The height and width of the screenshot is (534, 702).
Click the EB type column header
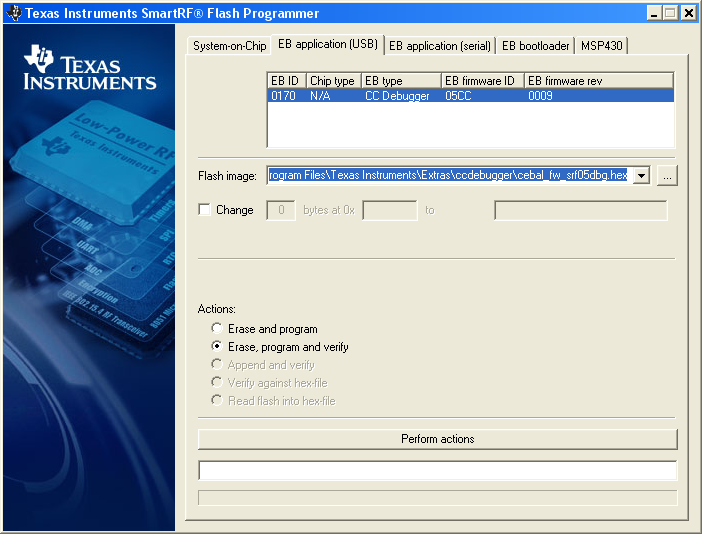401,81
